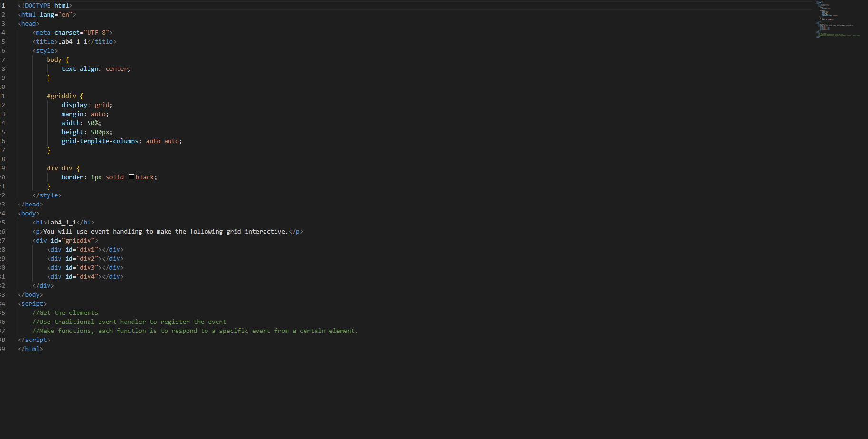
Task: Click the black color swatch in border rule
Action: [131, 177]
